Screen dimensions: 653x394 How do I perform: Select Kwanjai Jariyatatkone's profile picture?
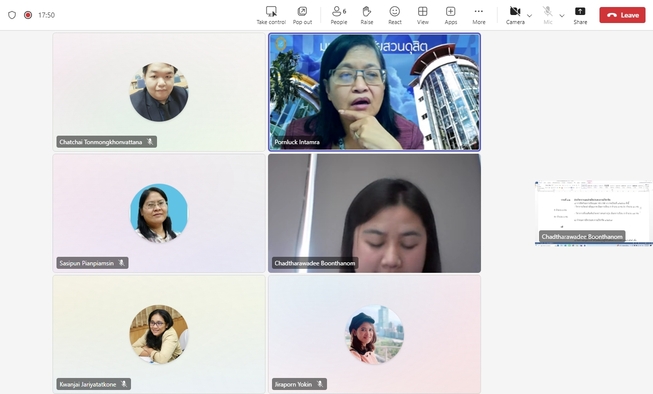[x=159, y=334]
